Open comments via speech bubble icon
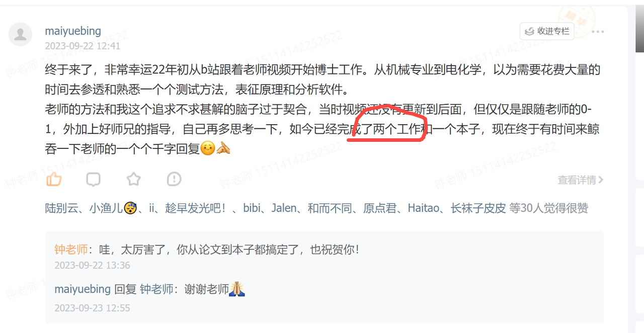 point(93,179)
